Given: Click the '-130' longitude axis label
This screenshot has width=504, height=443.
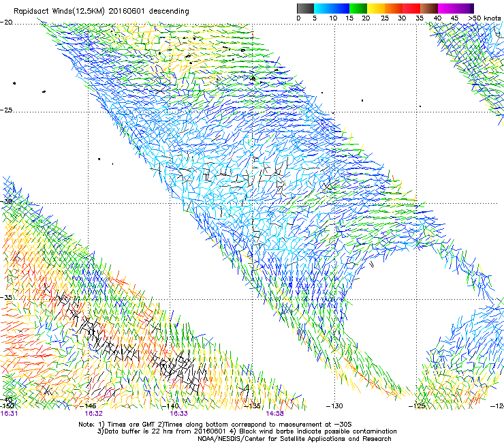Looking at the screenshot, I should (x=334, y=406).
